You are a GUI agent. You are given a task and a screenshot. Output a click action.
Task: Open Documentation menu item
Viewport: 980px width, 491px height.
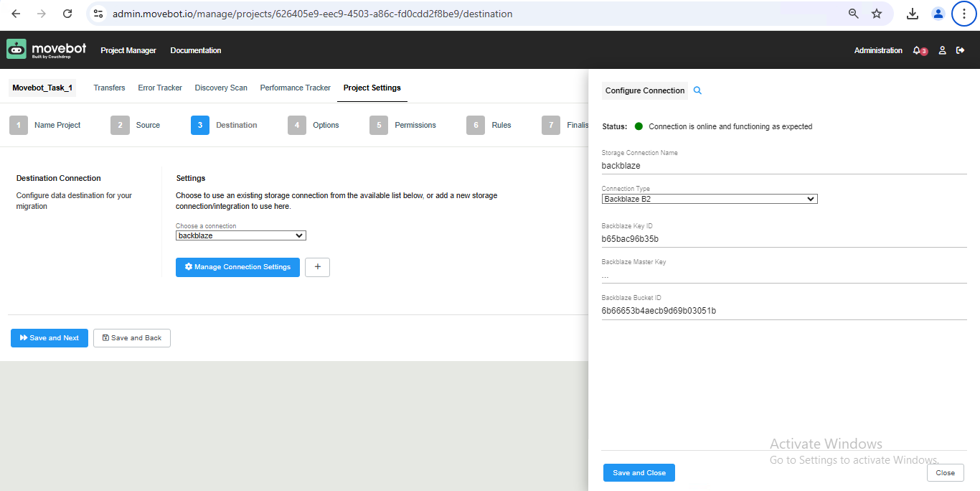[x=196, y=50]
